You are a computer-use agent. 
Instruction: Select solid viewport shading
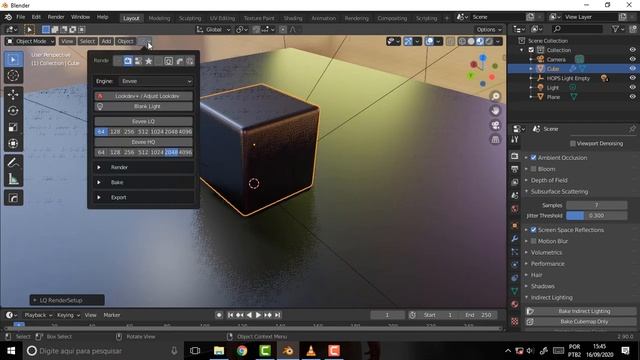471,41
